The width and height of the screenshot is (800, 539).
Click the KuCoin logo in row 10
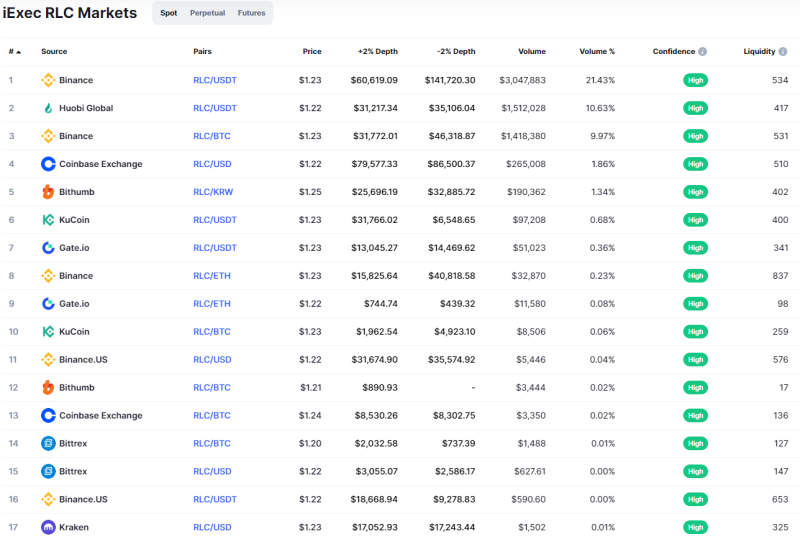pyautogui.click(x=48, y=332)
